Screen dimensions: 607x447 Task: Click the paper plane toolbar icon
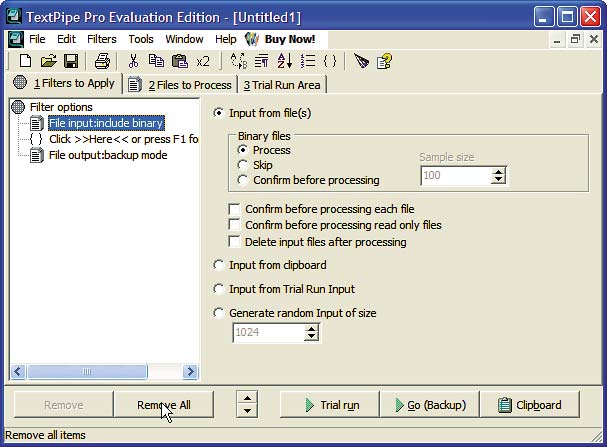pyautogui.click(x=361, y=61)
